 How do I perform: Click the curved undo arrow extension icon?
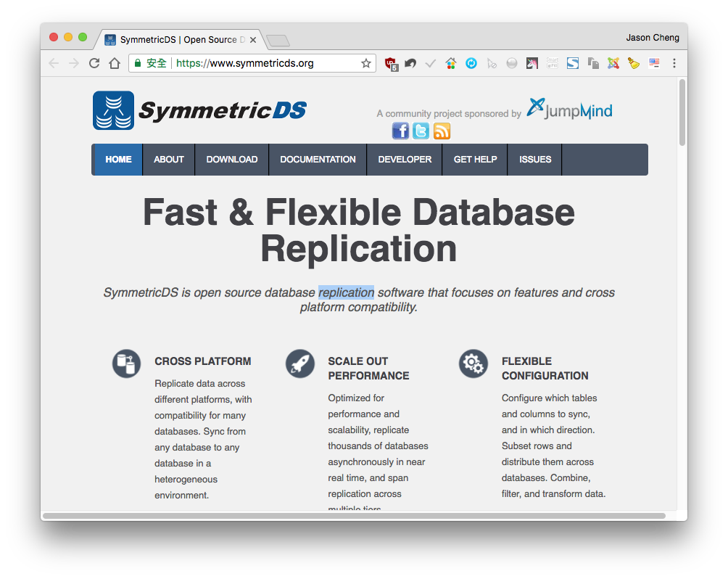[x=410, y=63]
